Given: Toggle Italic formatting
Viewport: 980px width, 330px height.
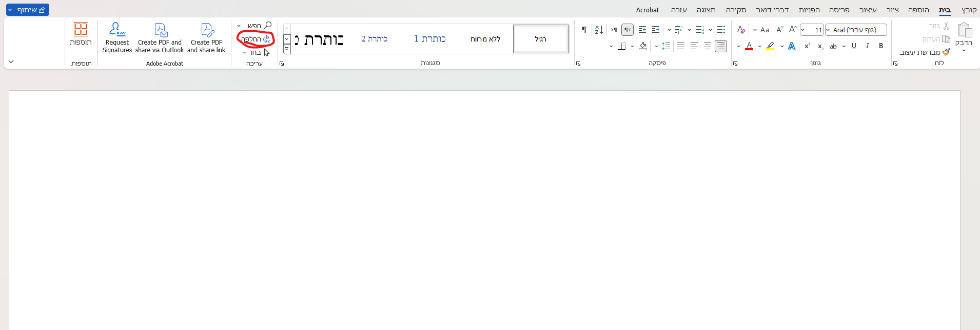Looking at the screenshot, I should [x=867, y=46].
